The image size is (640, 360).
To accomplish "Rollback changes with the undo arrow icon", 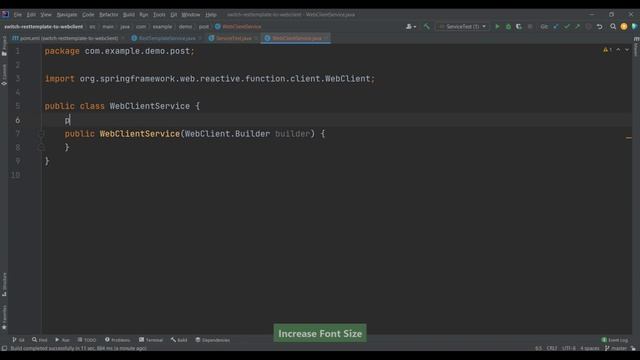I will point(599,27).
